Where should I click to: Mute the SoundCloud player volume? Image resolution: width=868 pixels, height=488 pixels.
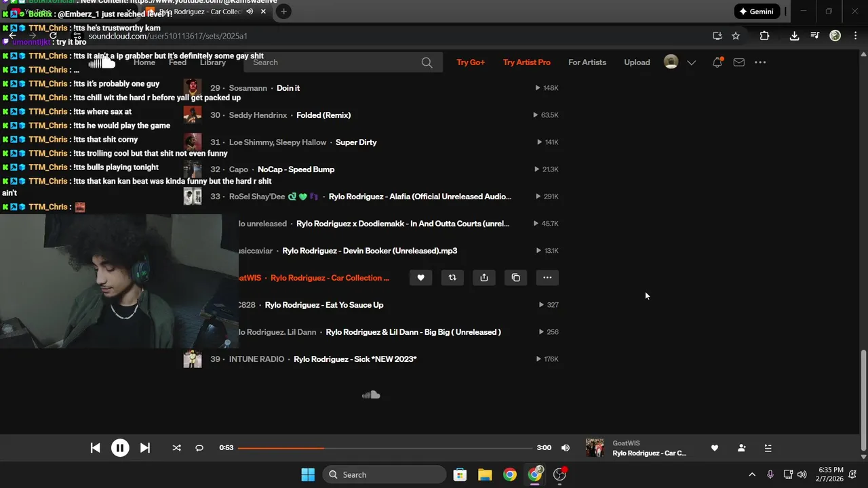pos(566,448)
